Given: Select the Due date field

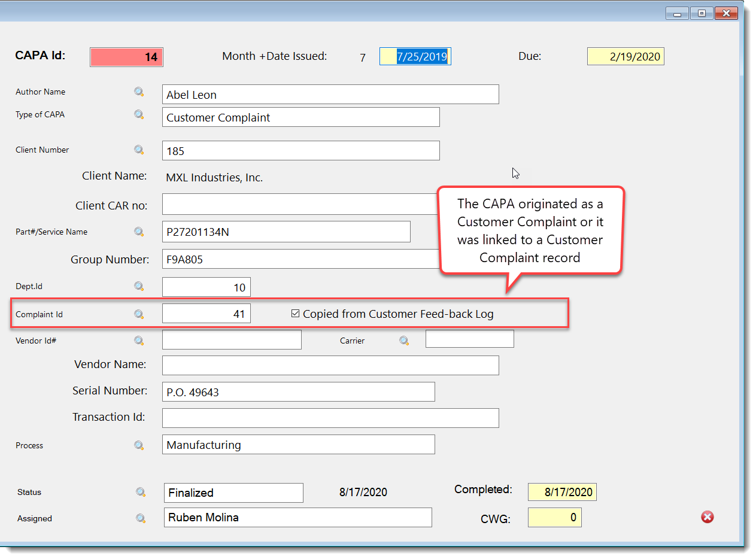Looking at the screenshot, I should click(x=626, y=57).
